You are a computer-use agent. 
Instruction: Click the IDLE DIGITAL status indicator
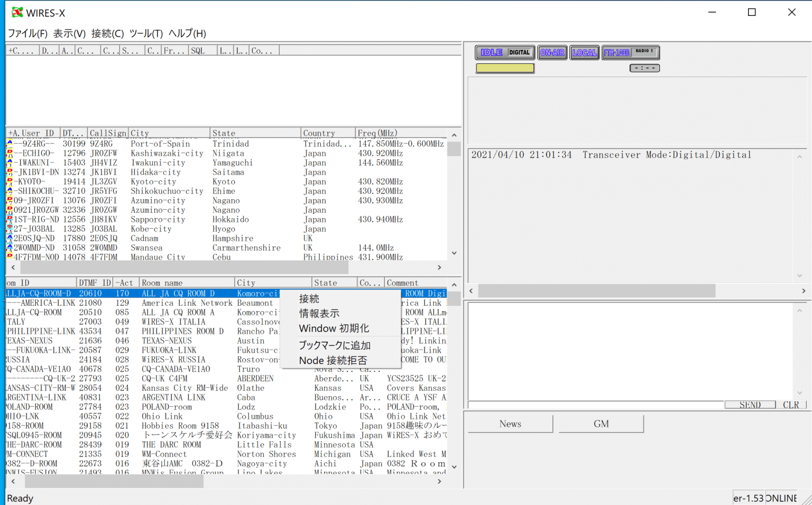pyautogui.click(x=504, y=52)
